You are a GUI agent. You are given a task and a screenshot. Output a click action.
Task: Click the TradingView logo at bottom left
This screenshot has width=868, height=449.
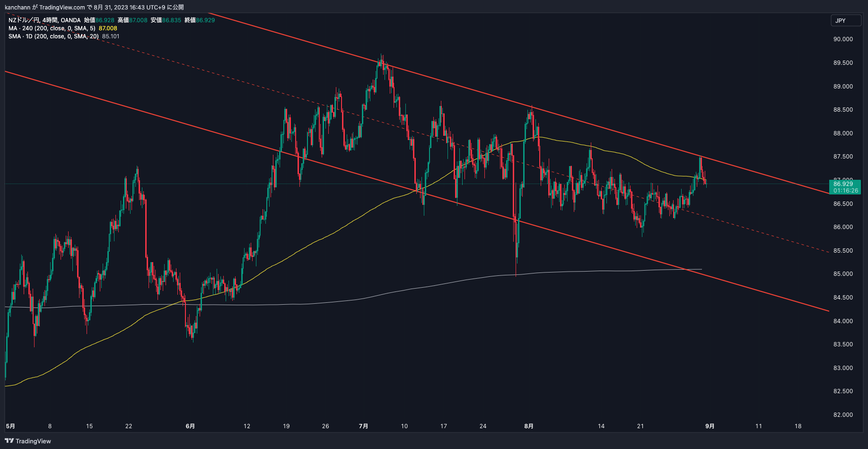tap(28, 441)
